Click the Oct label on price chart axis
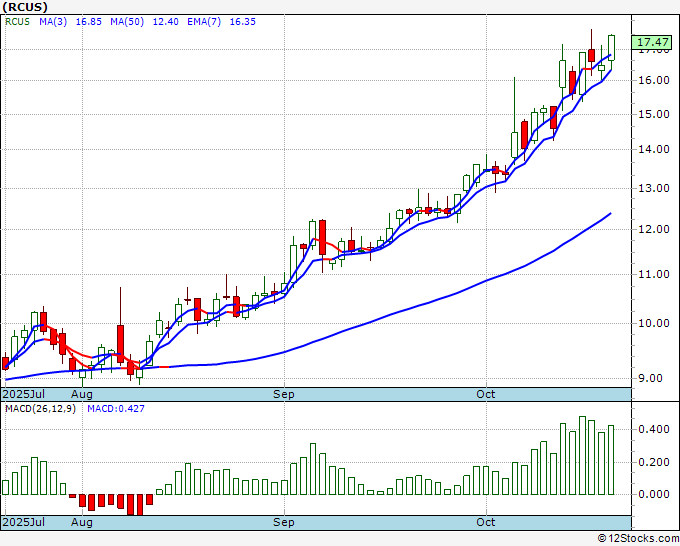Screen dimensions: 680x546 [486, 394]
